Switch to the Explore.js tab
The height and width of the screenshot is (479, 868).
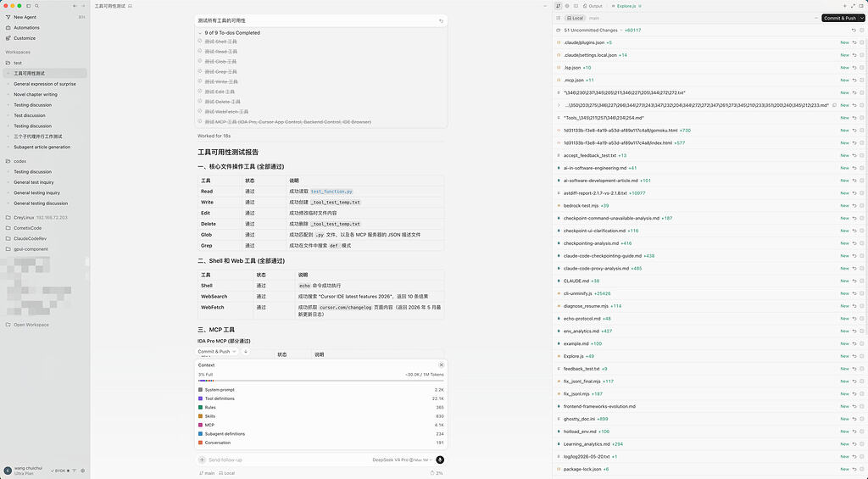(626, 6)
